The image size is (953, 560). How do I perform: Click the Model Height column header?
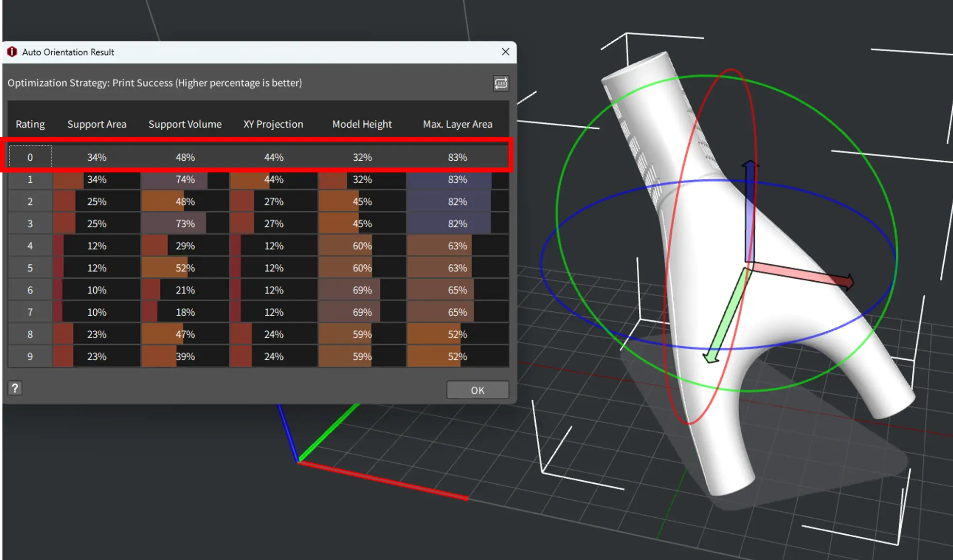[x=362, y=124]
